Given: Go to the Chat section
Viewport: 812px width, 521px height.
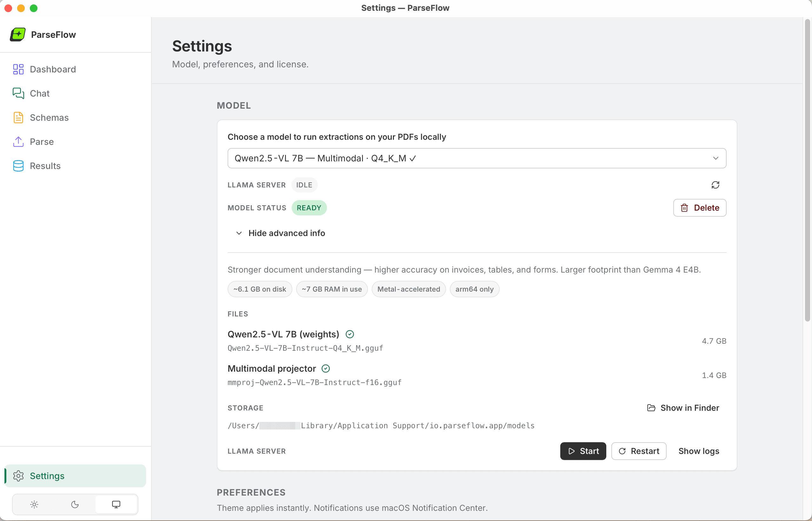Looking at the screenshot, I should (x=75, y=93).
